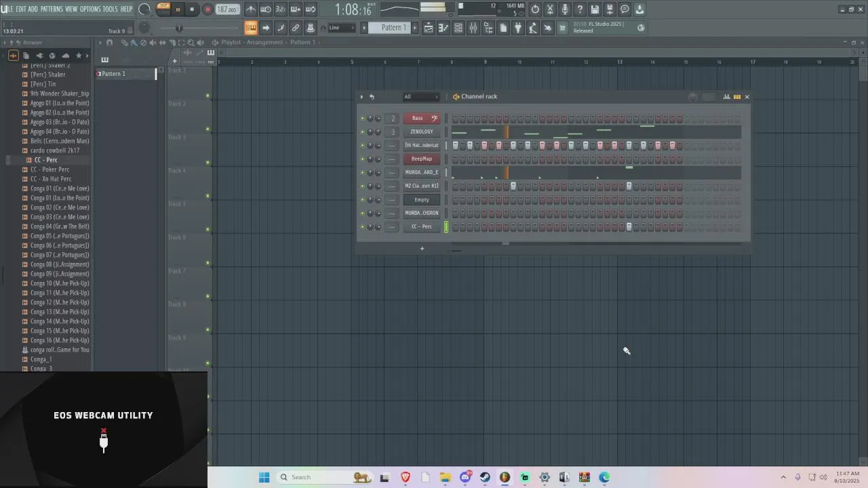Viewport: 868px width, 488px height.
Task: Toggle Pat/Song mode switch
Action: click(163, 9)
